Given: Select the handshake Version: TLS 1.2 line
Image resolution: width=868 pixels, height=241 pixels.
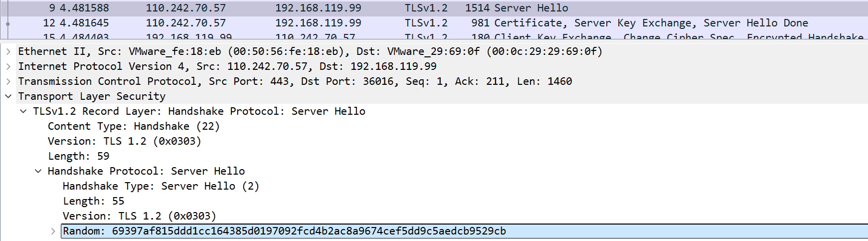Looking at the screenshot, I should tap(140, 216).
